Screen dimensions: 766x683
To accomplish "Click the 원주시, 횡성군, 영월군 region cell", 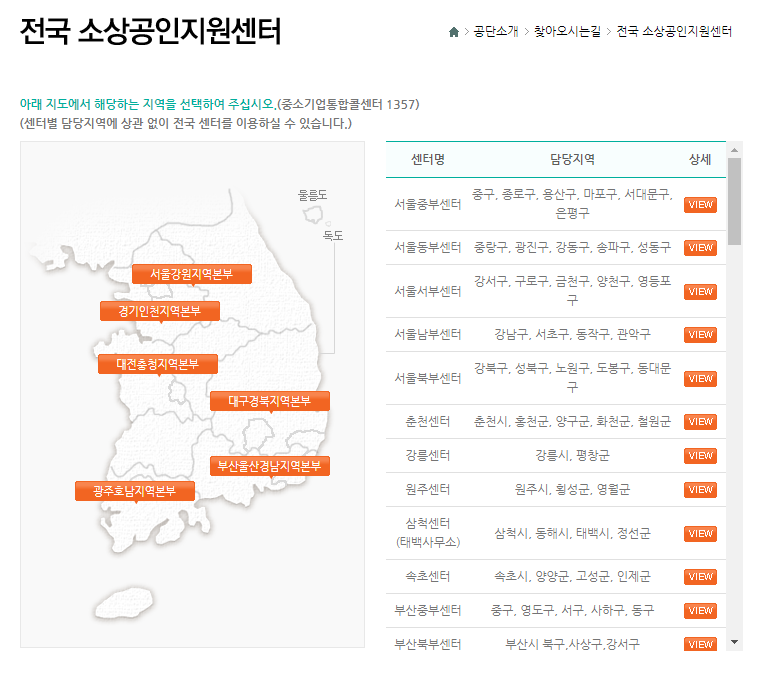I will [573, 490].
